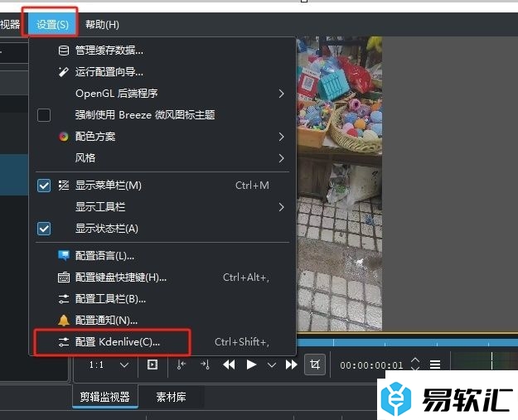This screenshot has width=518, height=420.
Task: Open 配置语言(L)... entry
Action: pos(162,256)
